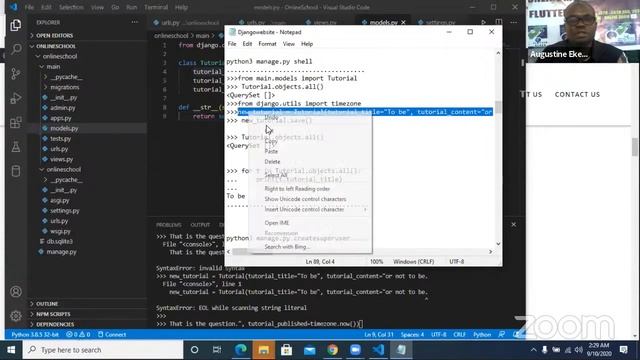The height and width of the screenshot is (360, 640).
Task: Expand the migrations folder
Action: pos(64,87)
